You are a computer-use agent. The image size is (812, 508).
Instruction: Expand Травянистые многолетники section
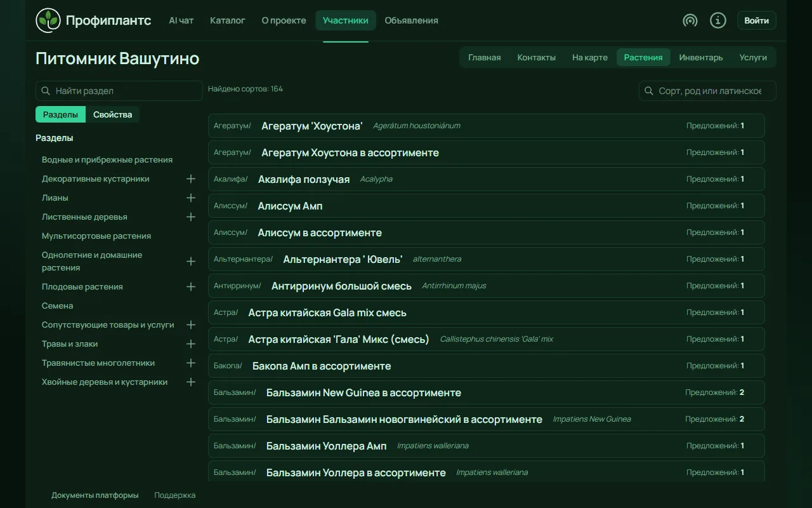click(x=191, y=363)
